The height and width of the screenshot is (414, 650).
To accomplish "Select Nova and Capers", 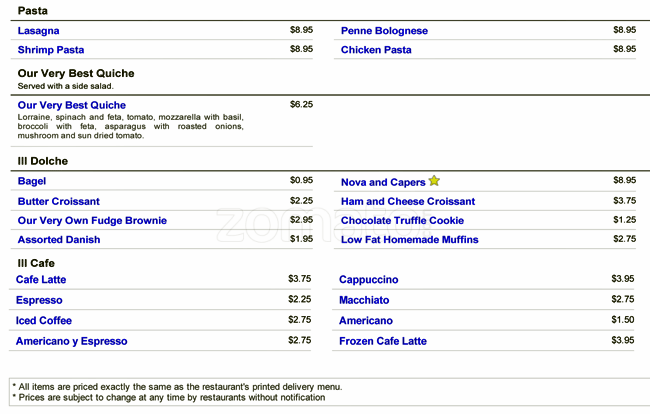I will 383,182.
